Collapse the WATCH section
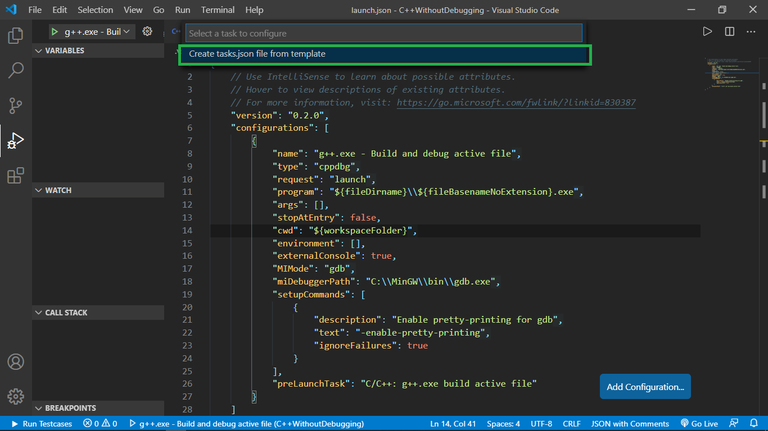The image size is (768, 431). (60, 189)
